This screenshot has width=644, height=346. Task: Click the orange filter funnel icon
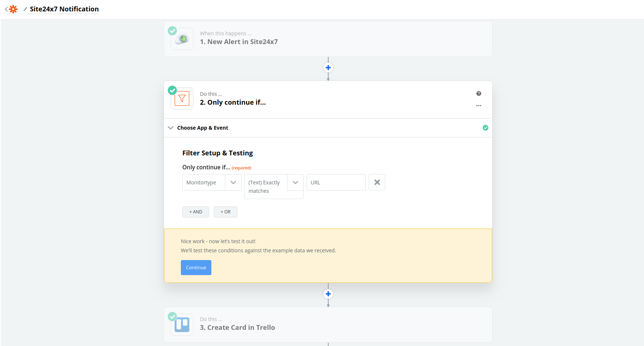tap(182, 98)
